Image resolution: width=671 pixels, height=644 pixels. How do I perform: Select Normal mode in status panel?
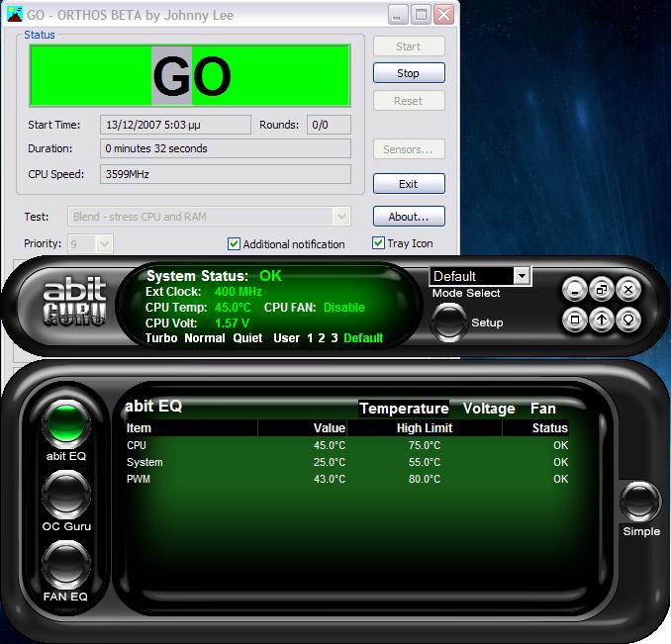[205, 337]
